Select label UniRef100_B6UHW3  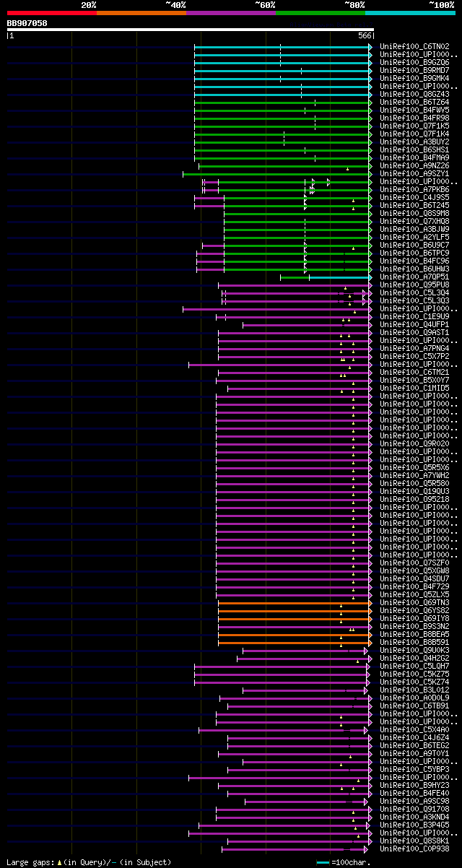416,269
